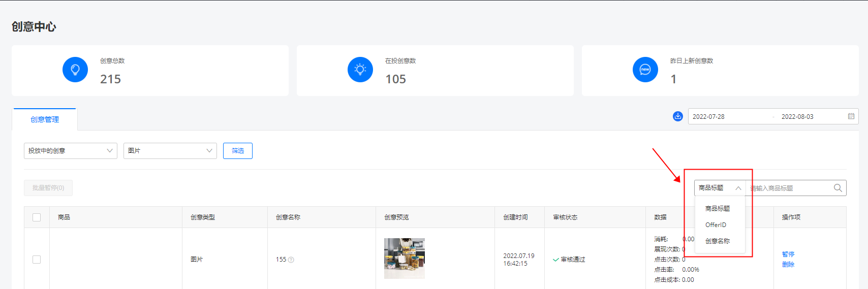Image resolution: width=868 pixels, height=289 pixels.
Task: Click the 删除 delete link
Action: pos(788,265)
